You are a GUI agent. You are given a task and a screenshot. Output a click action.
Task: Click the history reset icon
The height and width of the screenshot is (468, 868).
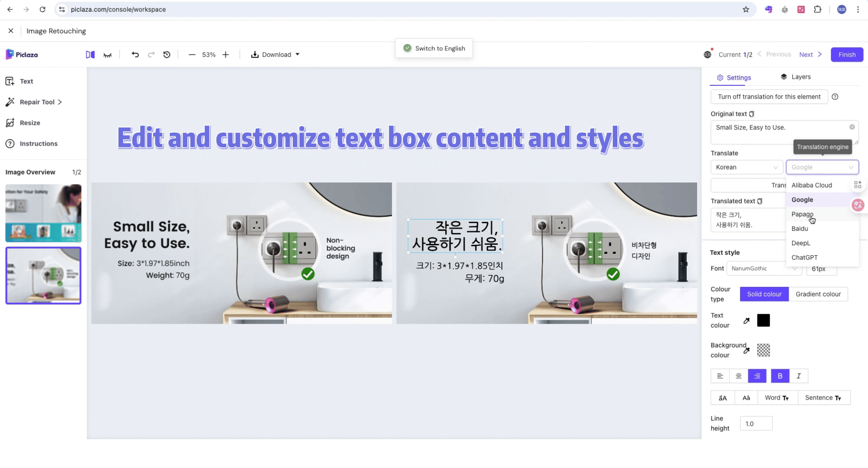click(166, 55)
